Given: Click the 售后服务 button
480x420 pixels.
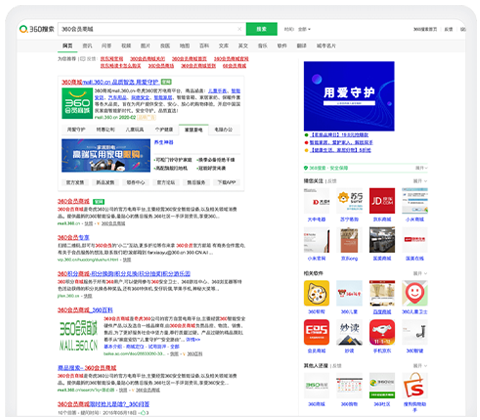Looking at the screenshot, I should (x=196, y=182).
